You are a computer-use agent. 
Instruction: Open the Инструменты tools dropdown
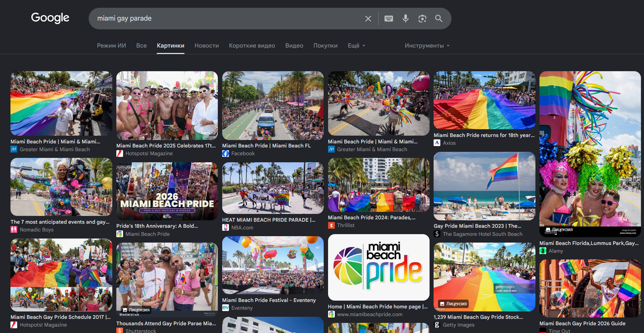coord(427,46)
